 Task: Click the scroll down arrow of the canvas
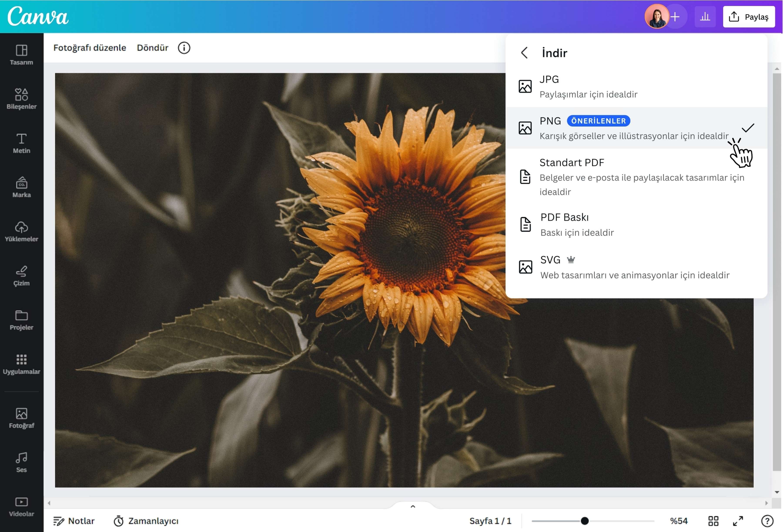pos(777,492)
